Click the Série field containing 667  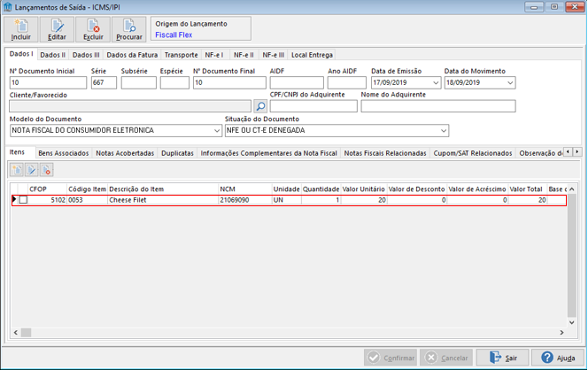(104, 82)
